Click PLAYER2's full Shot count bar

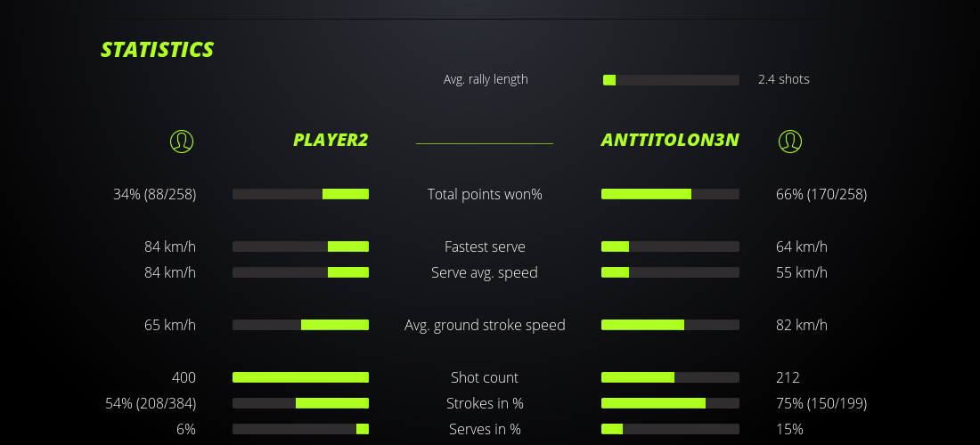click(x=300, y=377)
